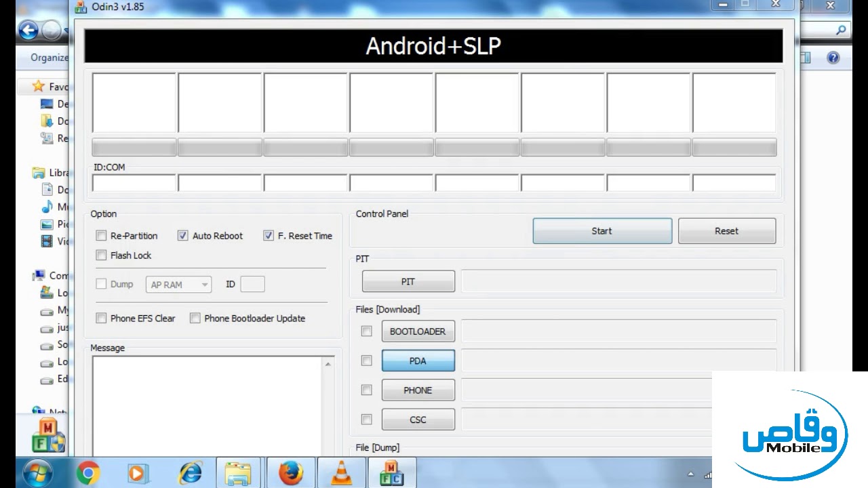
Task: Select Pictures library in Explorer sidebar
Action: (x=54, y=224)
